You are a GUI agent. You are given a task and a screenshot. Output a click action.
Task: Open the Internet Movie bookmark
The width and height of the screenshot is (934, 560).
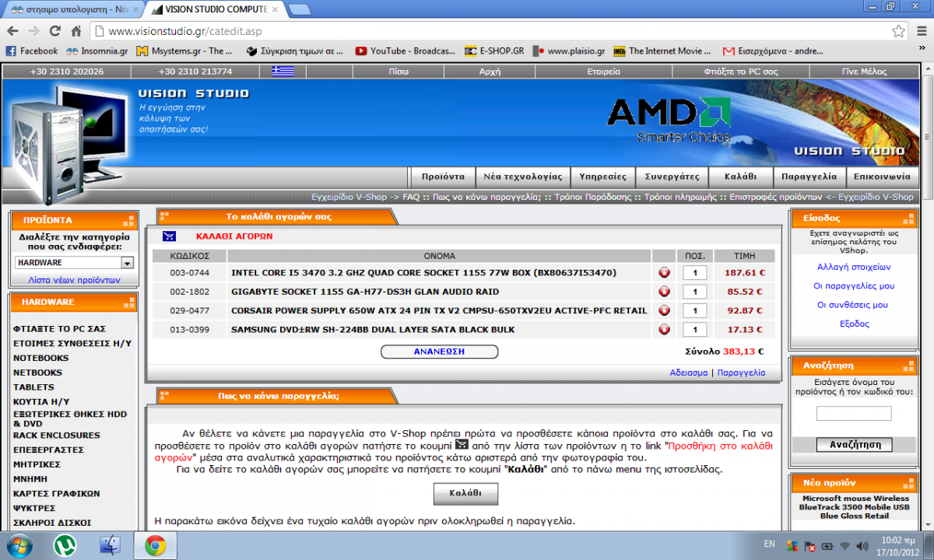point(664,51)
